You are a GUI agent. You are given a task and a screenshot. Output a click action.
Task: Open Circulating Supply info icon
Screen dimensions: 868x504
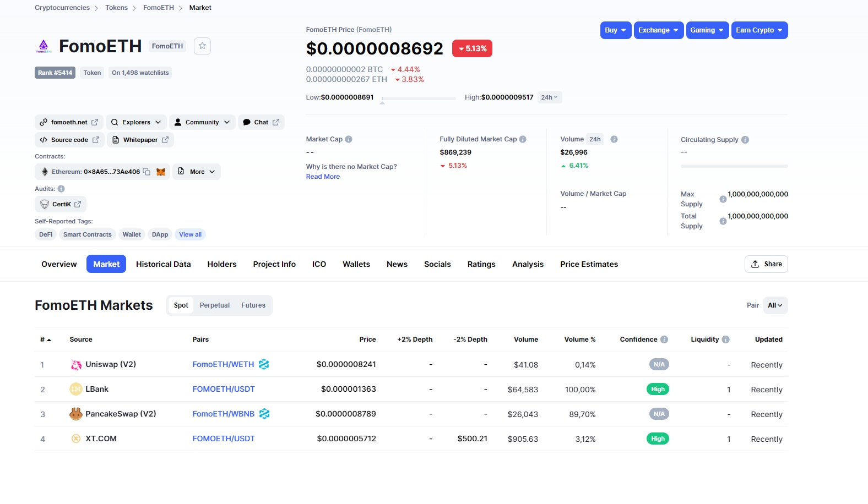[x=745, y=140]
